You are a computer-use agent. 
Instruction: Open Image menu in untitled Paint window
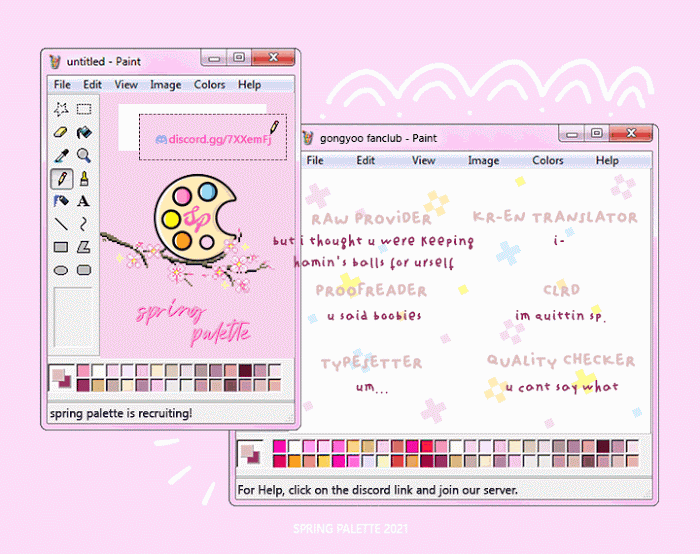point(165,85)
